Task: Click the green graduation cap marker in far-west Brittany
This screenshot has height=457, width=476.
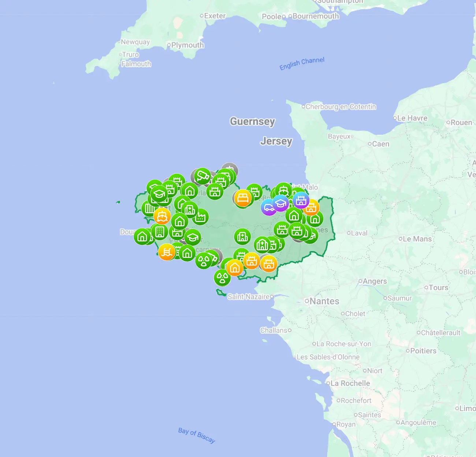Action: [159, 194]
